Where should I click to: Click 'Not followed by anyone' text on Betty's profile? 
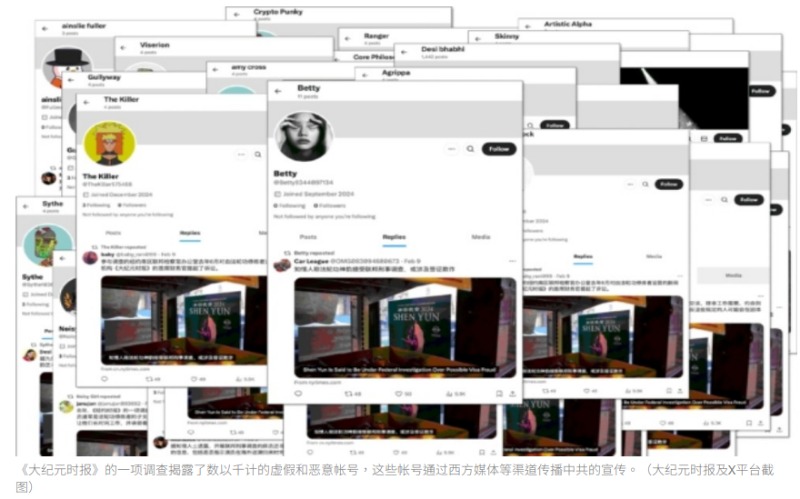point(324,216)
